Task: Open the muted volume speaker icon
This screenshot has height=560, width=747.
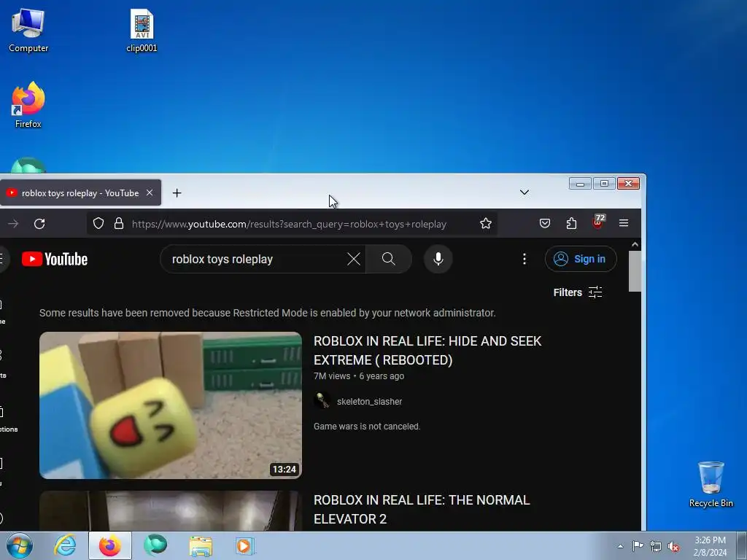Action: (673, 546)
